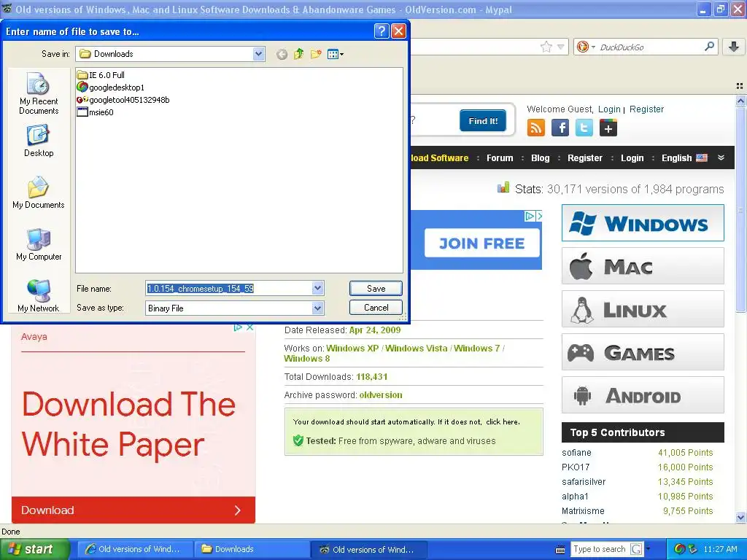Open the Linux category button
The width and height of the screenshot is (747, 560).
[x=643, y=309]
